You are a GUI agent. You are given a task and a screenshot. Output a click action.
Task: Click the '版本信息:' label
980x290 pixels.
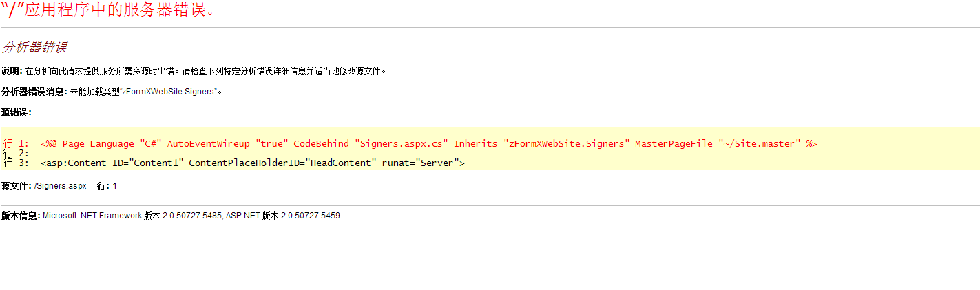coord(21,216)
